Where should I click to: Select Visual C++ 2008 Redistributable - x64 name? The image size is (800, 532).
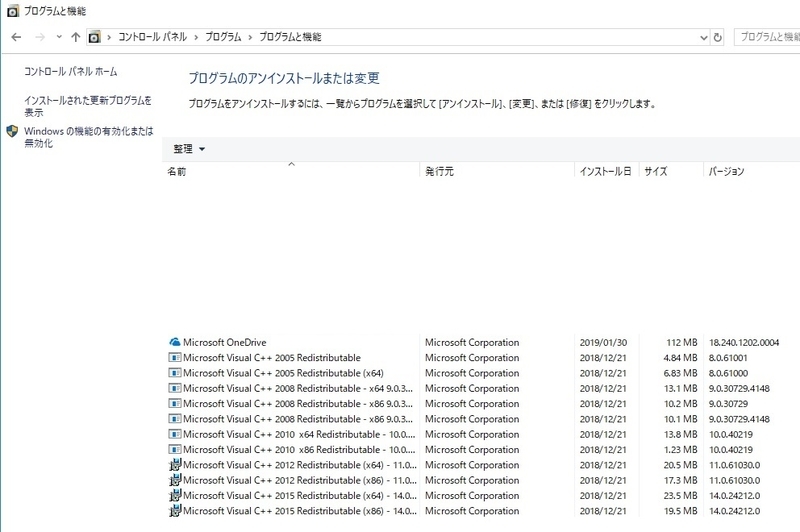click(298, 388)
